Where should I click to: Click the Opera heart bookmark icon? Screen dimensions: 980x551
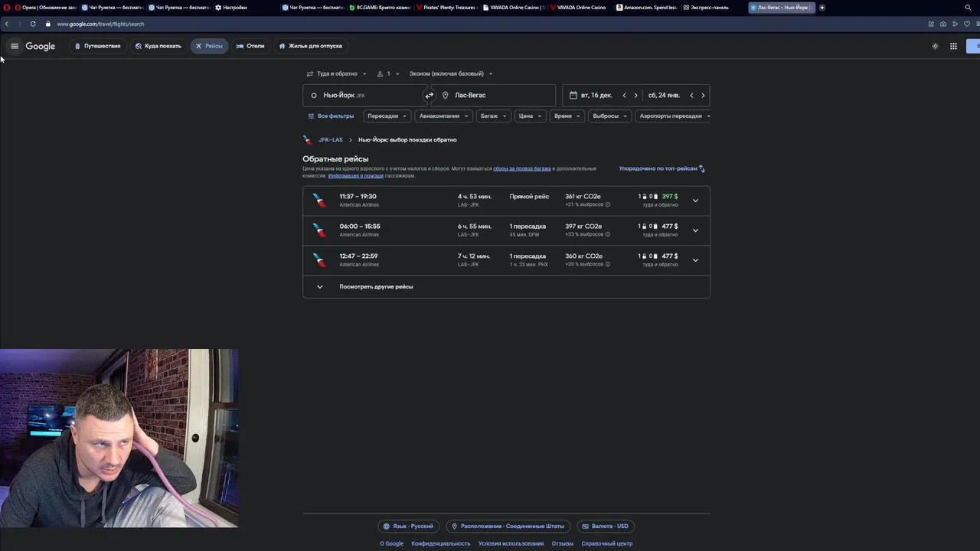pyautogui.click(x=967, y=24)
